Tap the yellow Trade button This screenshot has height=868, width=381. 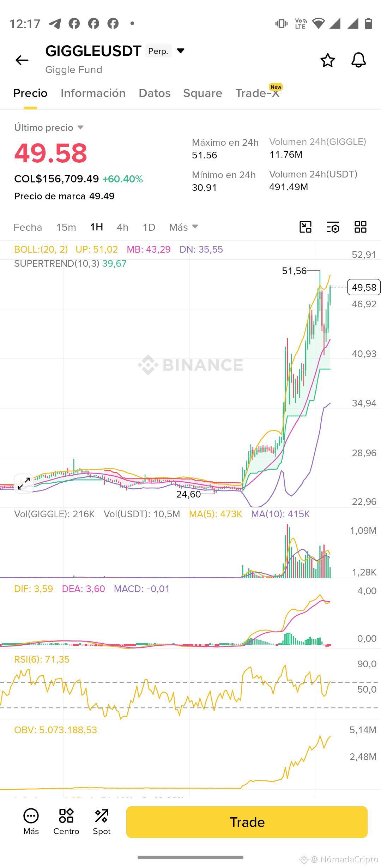247,822
